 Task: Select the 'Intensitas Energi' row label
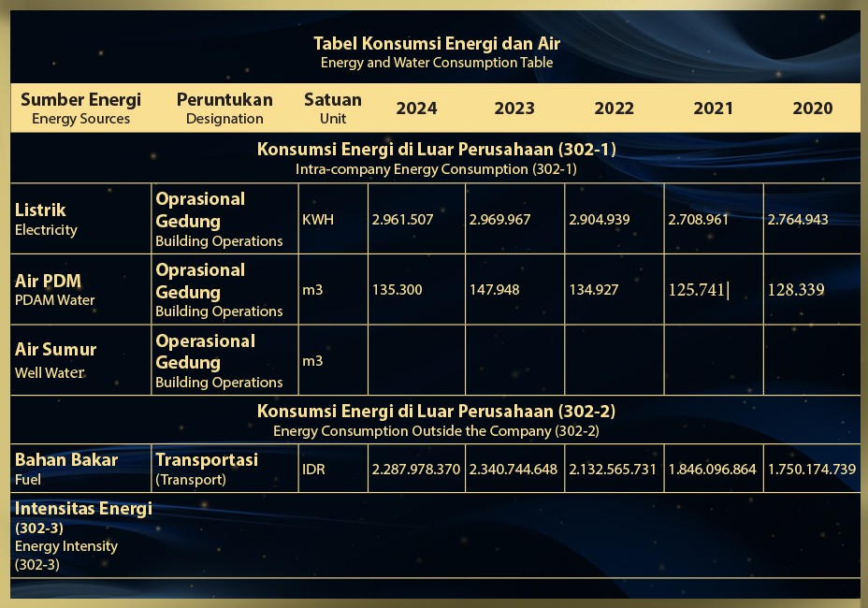tap(83, 509)
